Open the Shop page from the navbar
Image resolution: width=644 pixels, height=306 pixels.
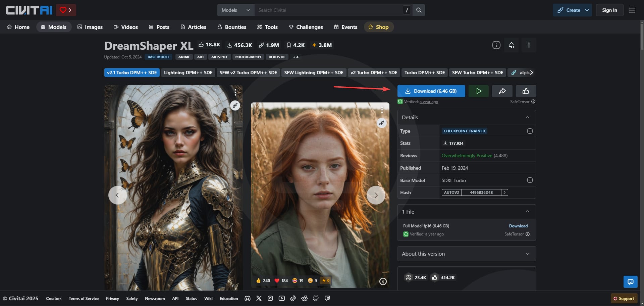coord(379,27)
